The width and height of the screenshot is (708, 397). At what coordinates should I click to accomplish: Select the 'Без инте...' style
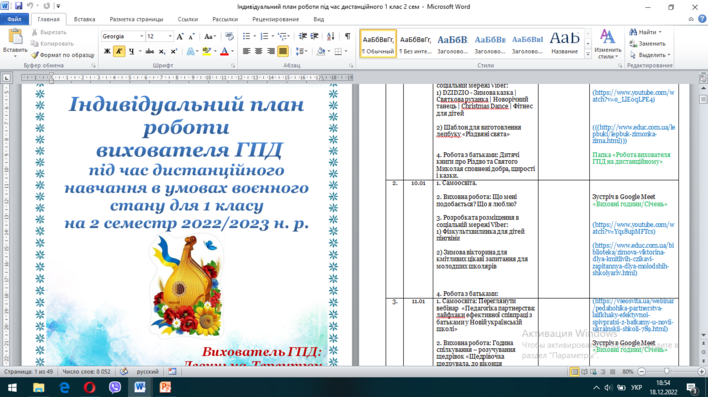[415, 44]
